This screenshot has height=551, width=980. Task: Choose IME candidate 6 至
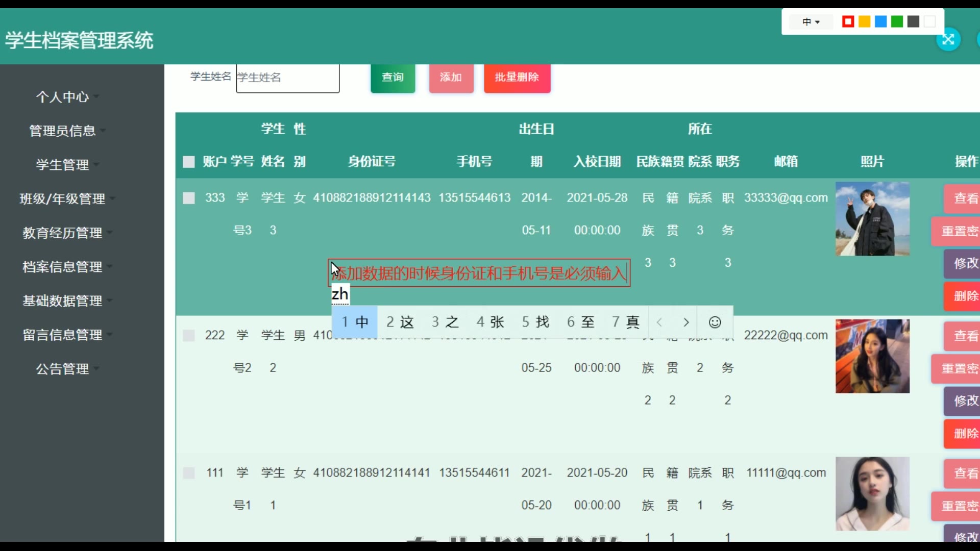(581, 322)
